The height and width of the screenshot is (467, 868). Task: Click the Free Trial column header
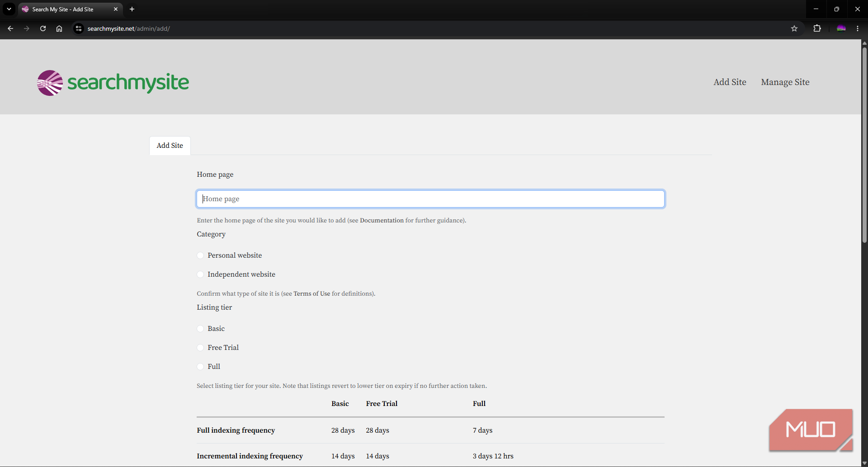382,404
